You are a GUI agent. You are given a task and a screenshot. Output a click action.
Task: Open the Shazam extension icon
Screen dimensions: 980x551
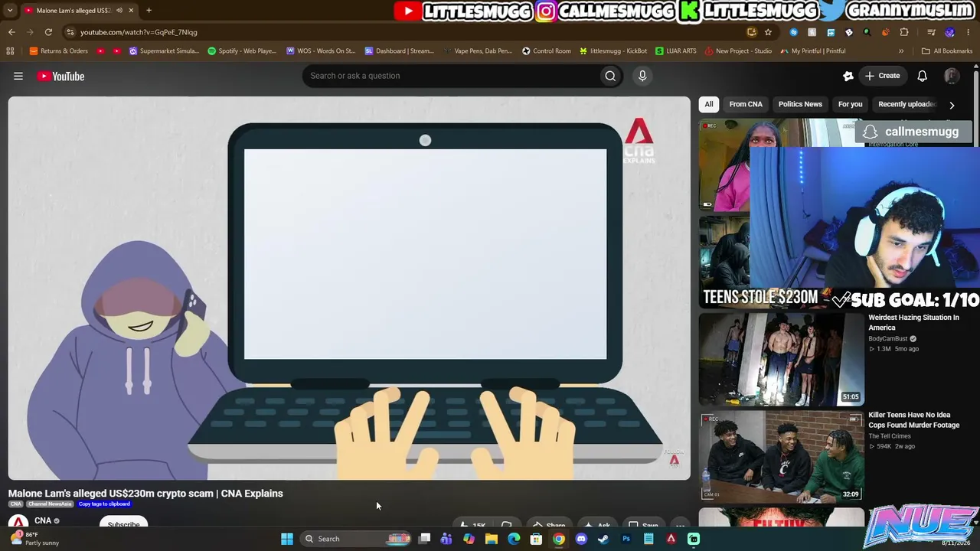793,32
